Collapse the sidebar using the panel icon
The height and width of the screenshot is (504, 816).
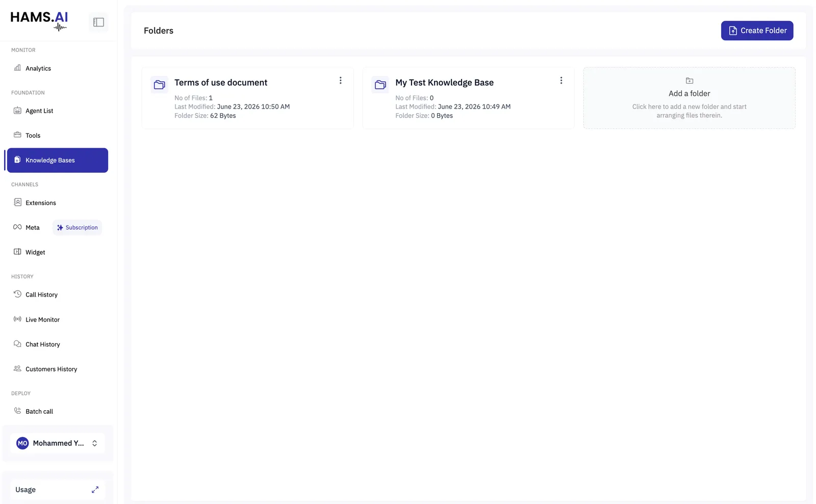98,22
